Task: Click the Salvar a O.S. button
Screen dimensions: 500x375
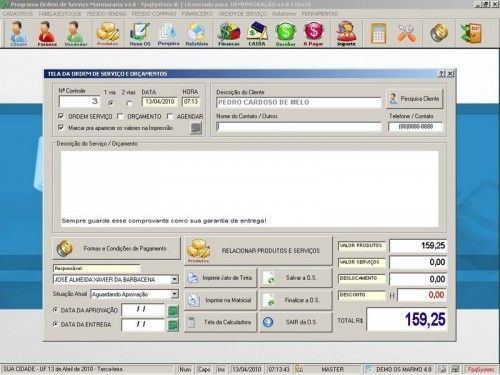Action: [296, 278]
